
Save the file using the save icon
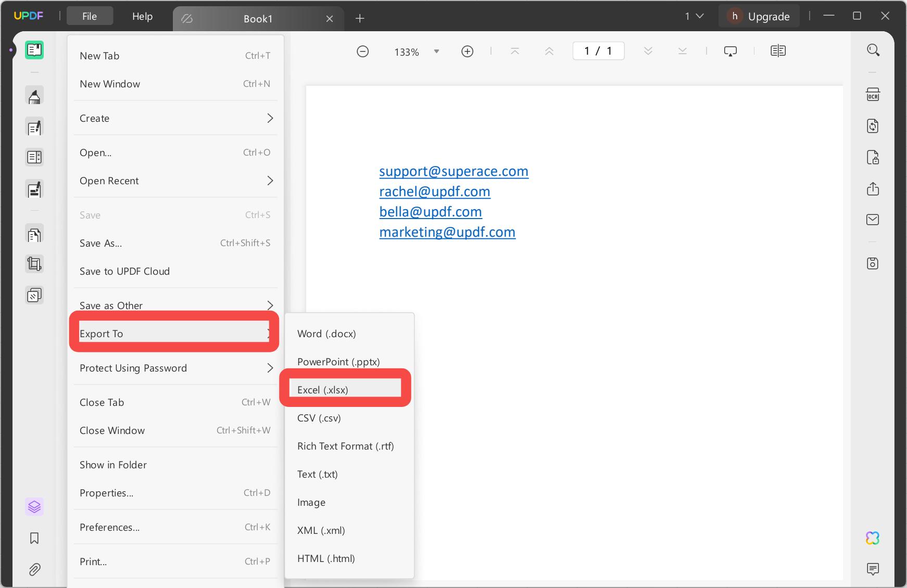tap(874, 264)
